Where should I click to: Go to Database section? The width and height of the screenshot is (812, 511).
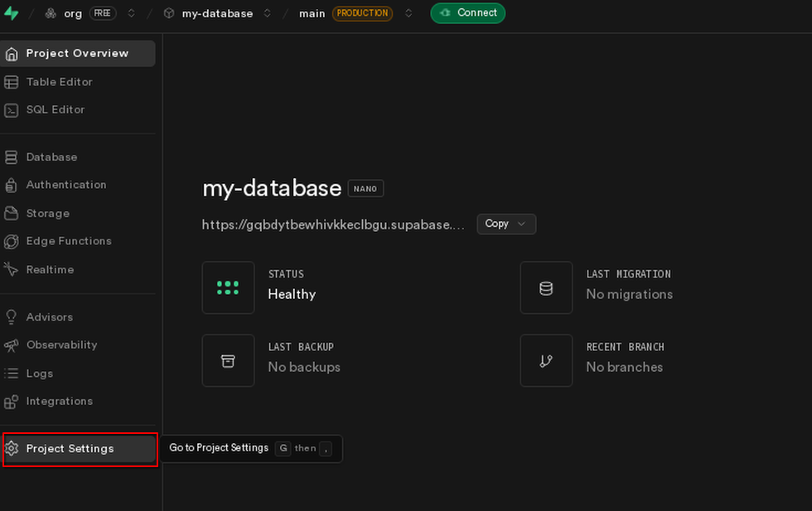pos(78,157)
